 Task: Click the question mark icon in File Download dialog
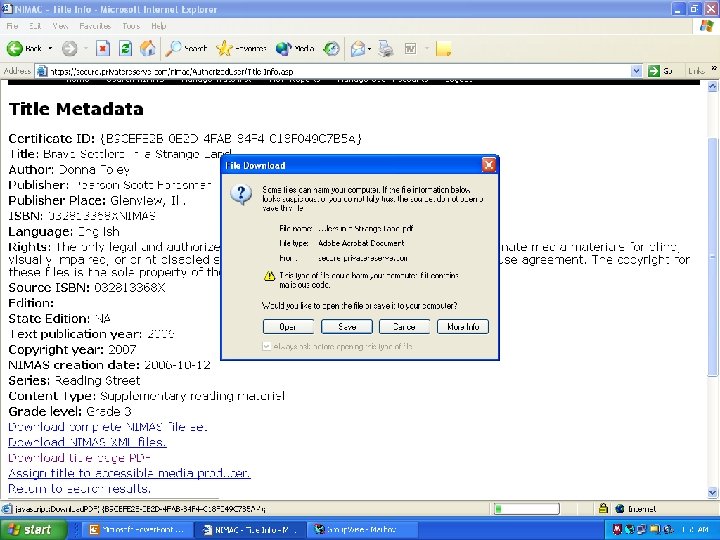tap(241, 195)
